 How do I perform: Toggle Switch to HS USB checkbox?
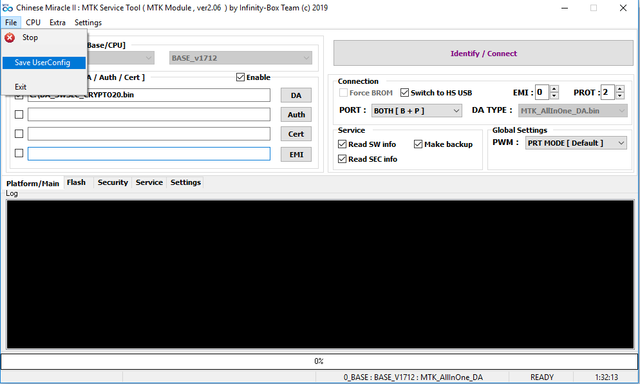(x=404, y=93)
